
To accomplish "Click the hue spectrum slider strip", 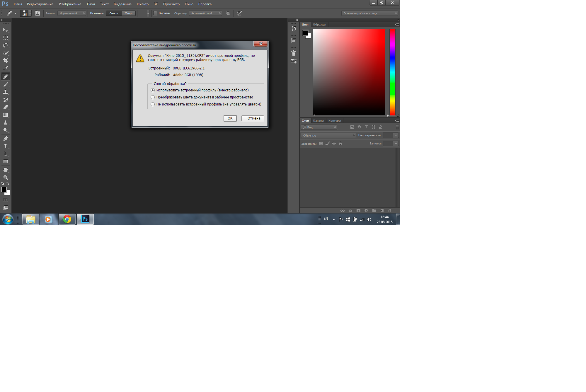I will 392,72.
